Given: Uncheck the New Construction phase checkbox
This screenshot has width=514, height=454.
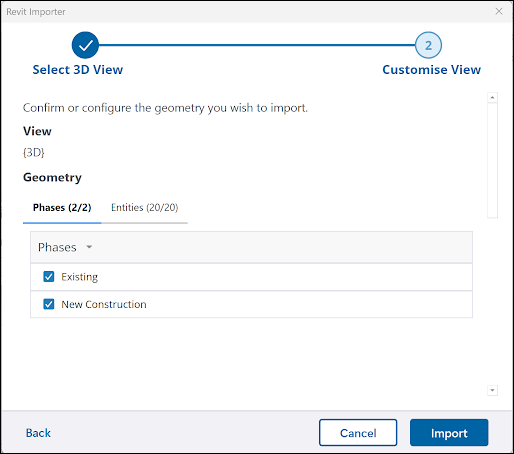Looking at the screenshot, I should pos(49,304).
